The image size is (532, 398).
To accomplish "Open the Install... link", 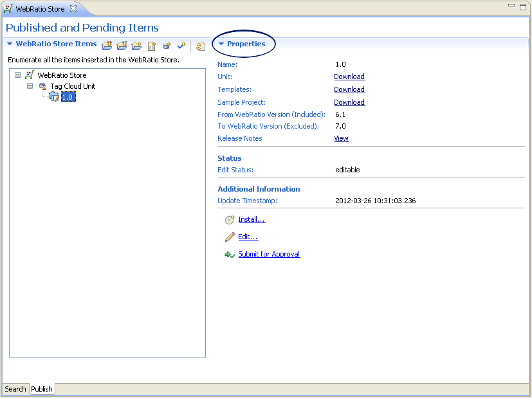I will click(252, 219).
